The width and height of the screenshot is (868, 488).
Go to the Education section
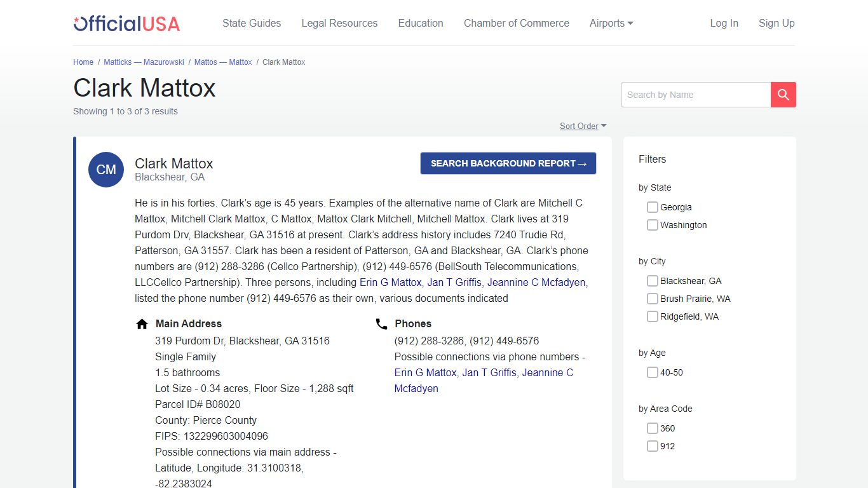(421, 24)
